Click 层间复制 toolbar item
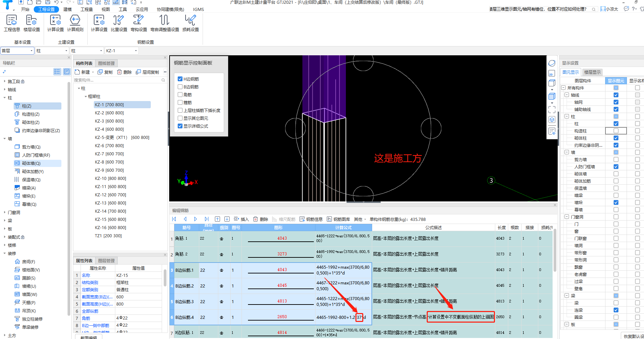The image size is (644, 339). point(147,72)
